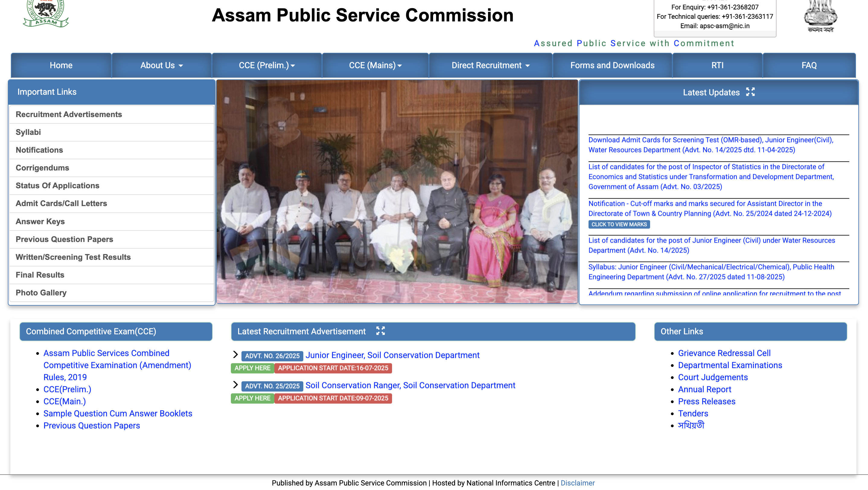The height and width of the screenshot is (490, 868).
Task: Open Forms and Downloads menu item
Action: pos(612,65)
